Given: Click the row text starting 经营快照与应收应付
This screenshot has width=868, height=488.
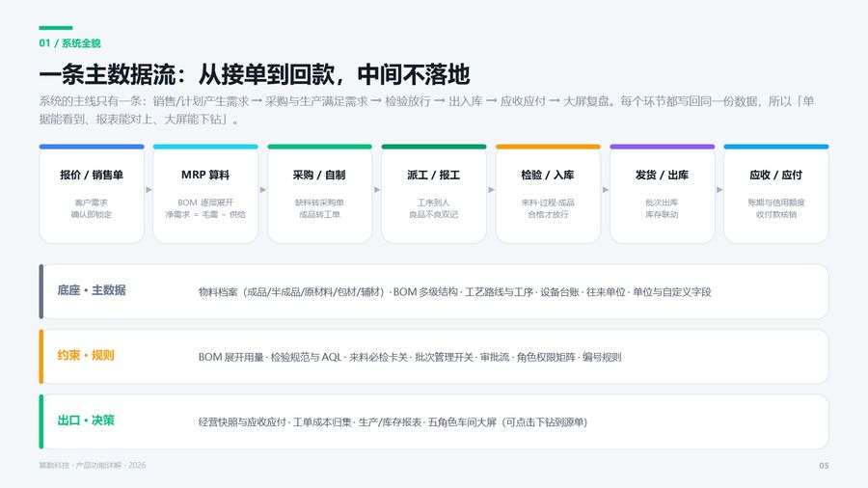Looking at the screenshot, I should tap(393, 422).
